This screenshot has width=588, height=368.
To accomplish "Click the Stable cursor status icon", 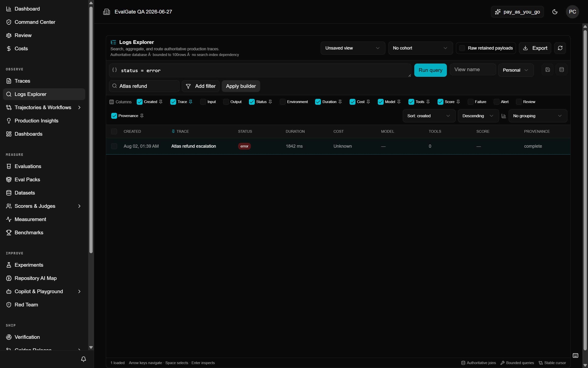I will (540, 363).
